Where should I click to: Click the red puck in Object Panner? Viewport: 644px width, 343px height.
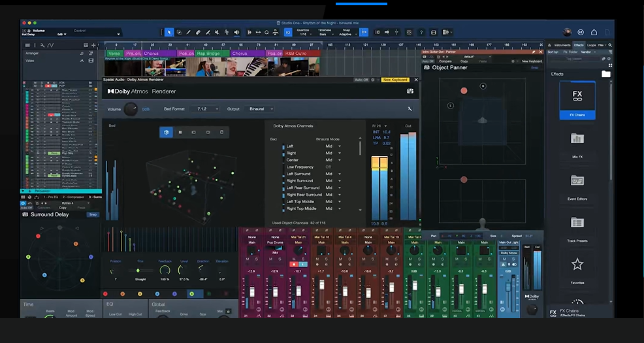464,91
